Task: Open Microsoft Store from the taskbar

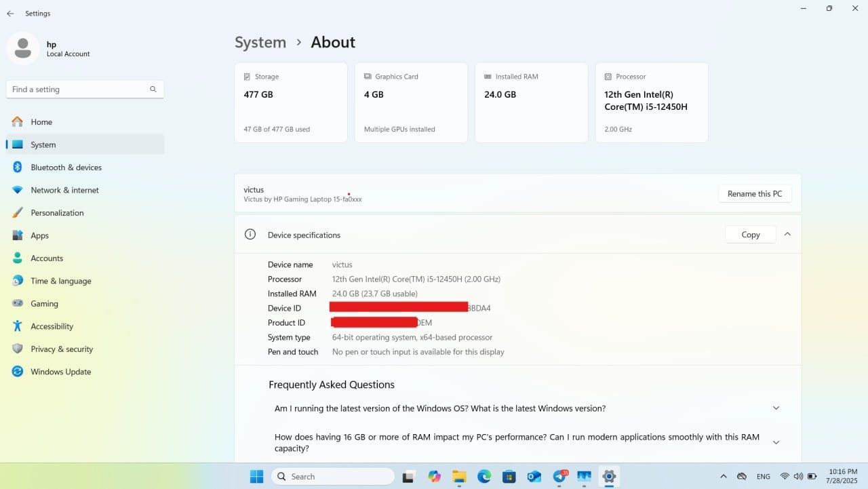Action: (x=509, y=477)
